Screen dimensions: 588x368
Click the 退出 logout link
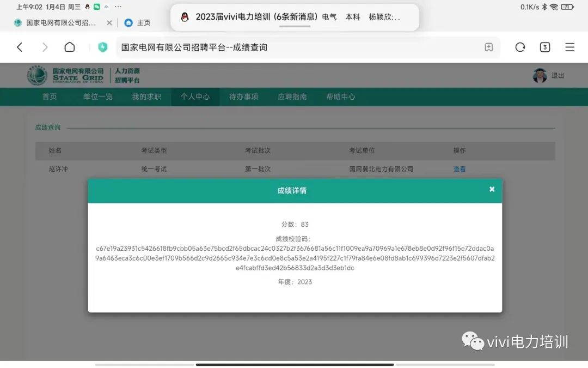558,76
